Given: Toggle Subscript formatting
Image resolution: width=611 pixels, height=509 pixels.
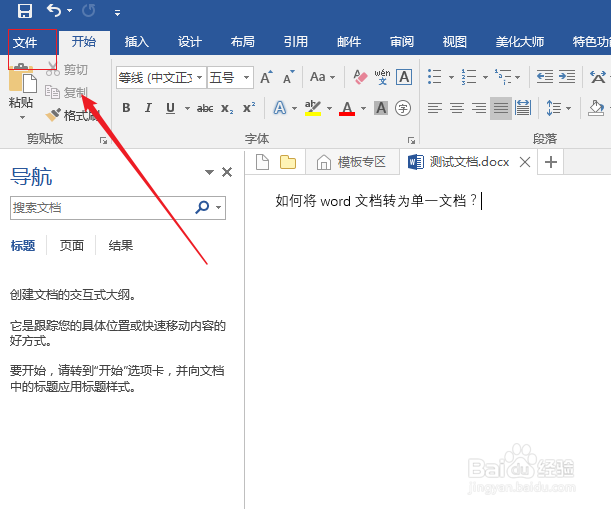Looking at the screenshot, I should pyautogui.click(x=227, y=108).
